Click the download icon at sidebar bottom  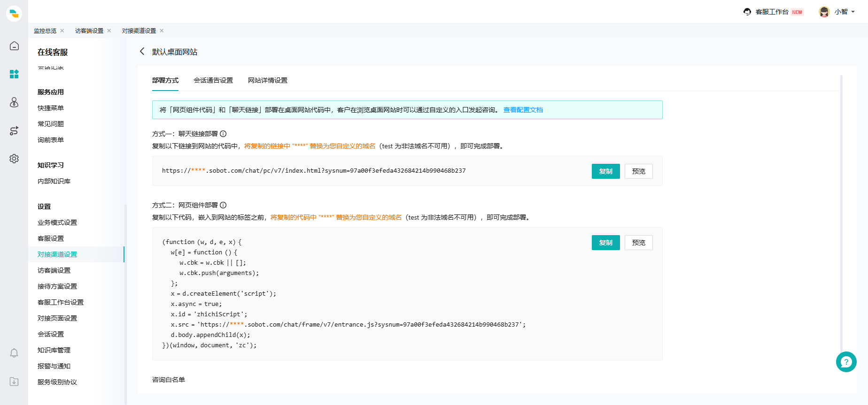14,382
